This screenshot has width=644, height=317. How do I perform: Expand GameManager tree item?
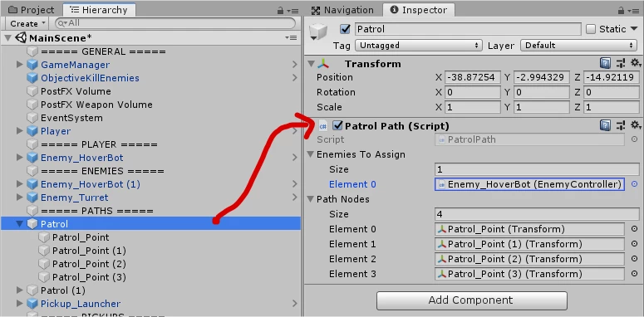[x=20, y=65]
